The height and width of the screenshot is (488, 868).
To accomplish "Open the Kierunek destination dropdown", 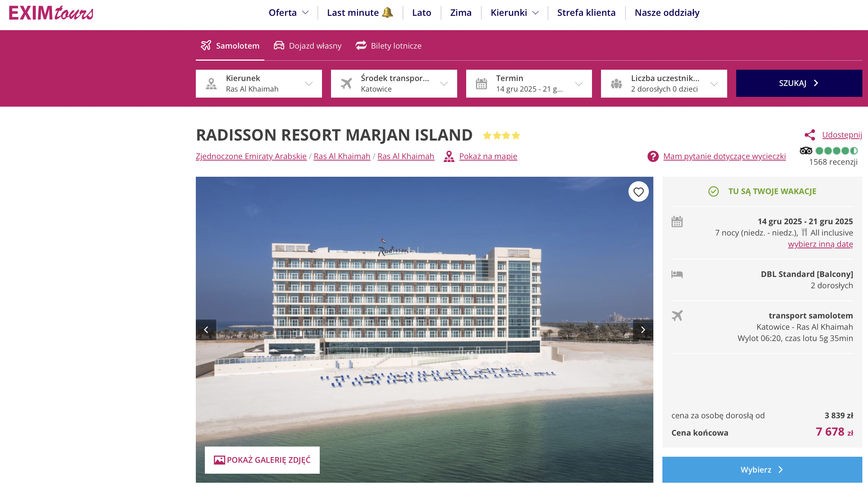I will pyautogui.click(x=259, y=84).
